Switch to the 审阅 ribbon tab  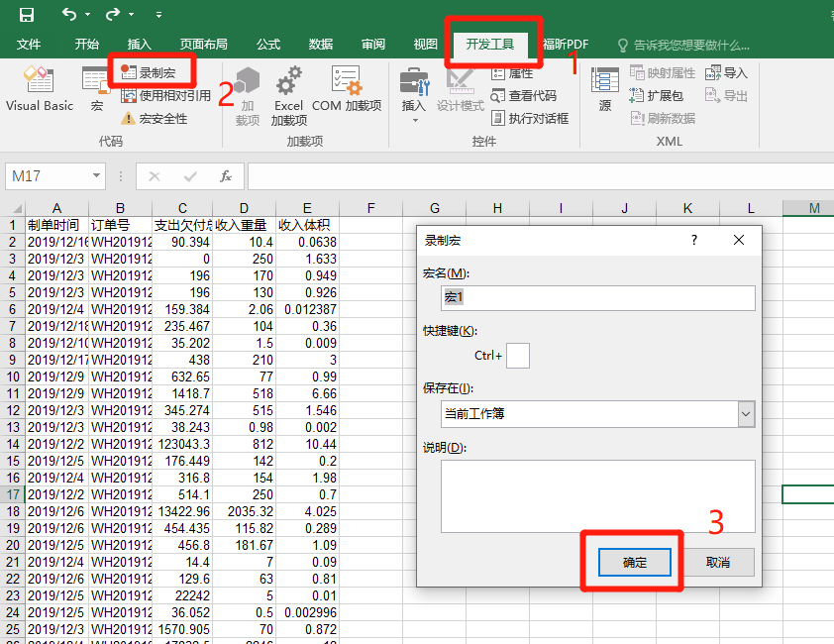click(373, 45)
